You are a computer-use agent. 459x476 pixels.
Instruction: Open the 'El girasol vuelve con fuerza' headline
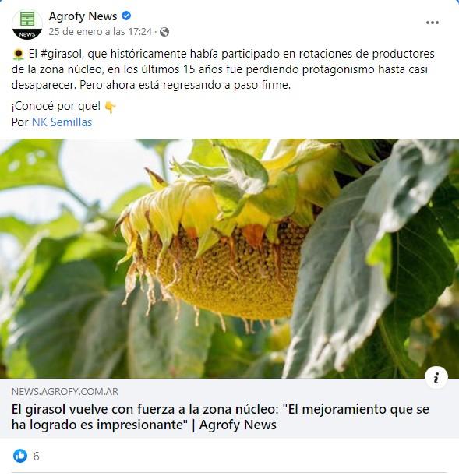[x=221, y=417]
